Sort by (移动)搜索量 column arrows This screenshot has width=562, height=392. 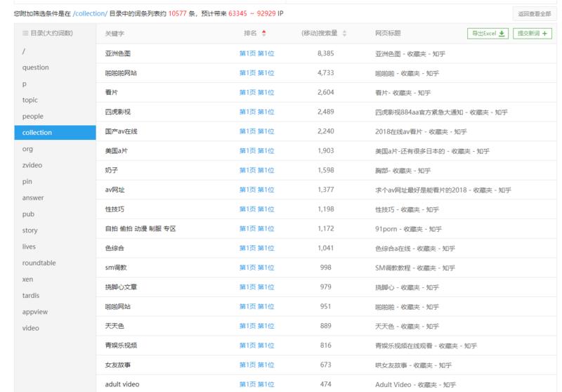[344, 33]
